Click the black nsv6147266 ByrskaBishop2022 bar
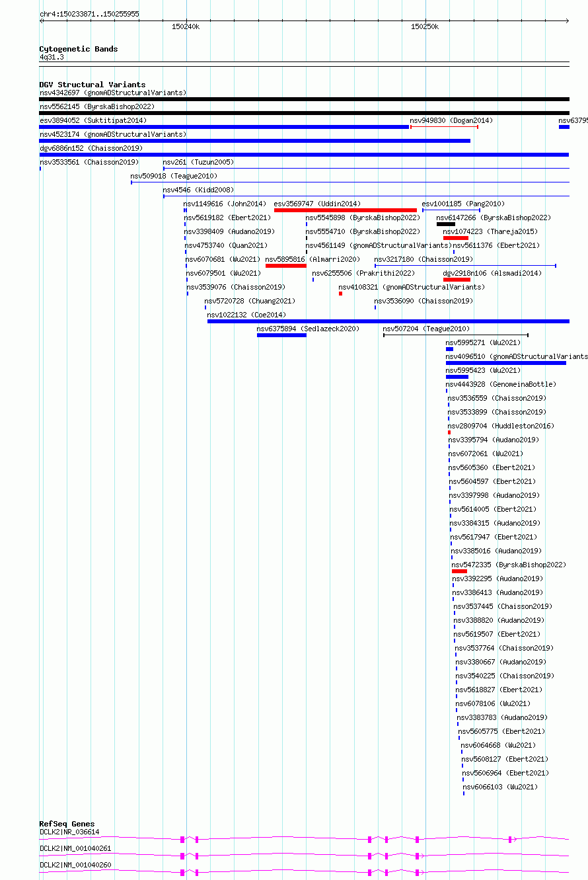Viewport: 588px width, 880px height. point(446,224)
